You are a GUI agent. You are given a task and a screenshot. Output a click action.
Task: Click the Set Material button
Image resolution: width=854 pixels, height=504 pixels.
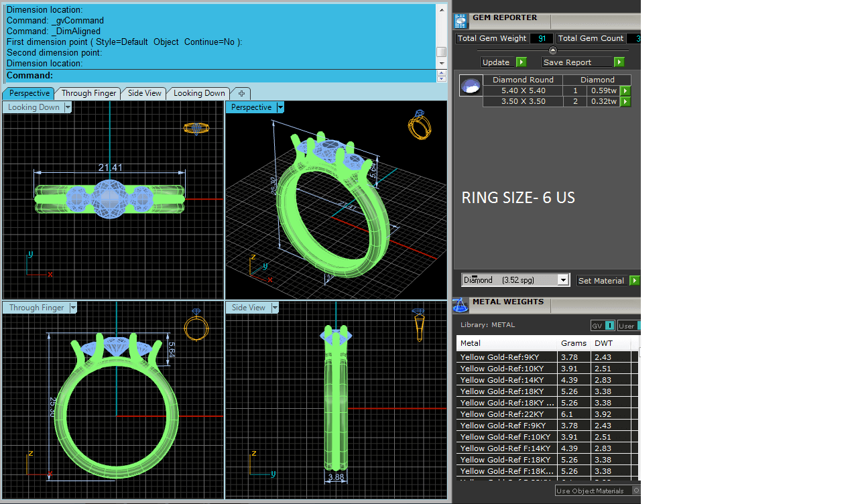coord(608,281)
